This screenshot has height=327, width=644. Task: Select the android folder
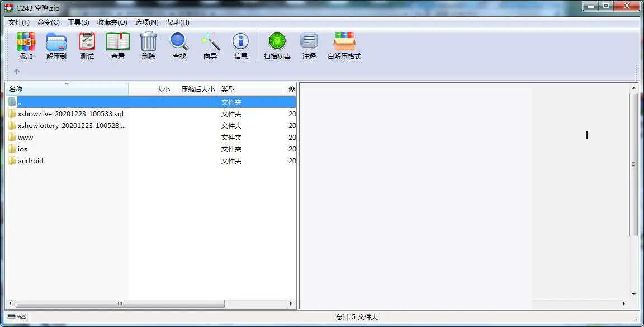pos(30,161)
